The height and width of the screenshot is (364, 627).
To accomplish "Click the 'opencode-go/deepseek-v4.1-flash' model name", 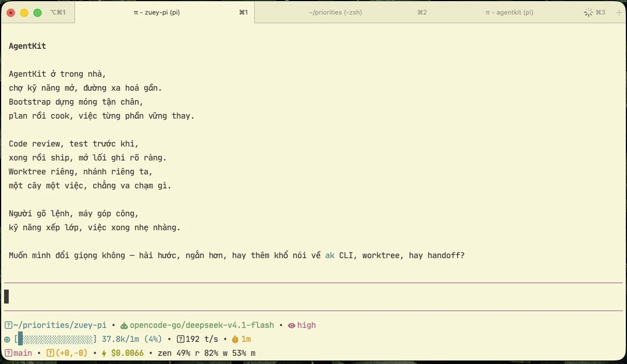I will [202, 325].
